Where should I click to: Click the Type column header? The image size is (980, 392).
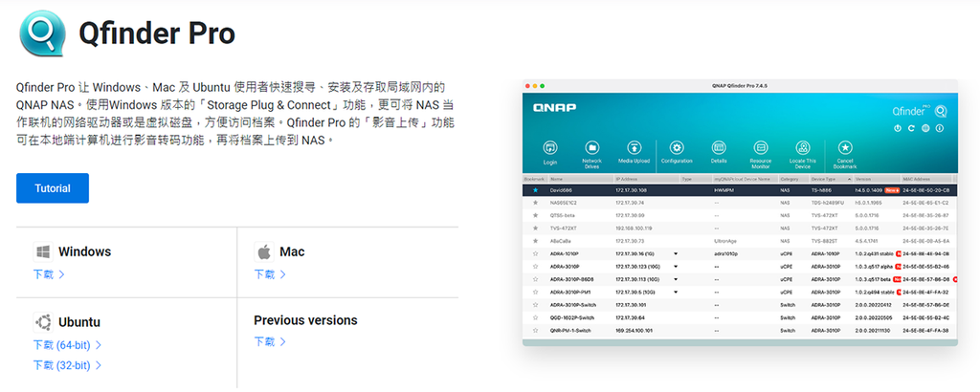tap(697, 179)
